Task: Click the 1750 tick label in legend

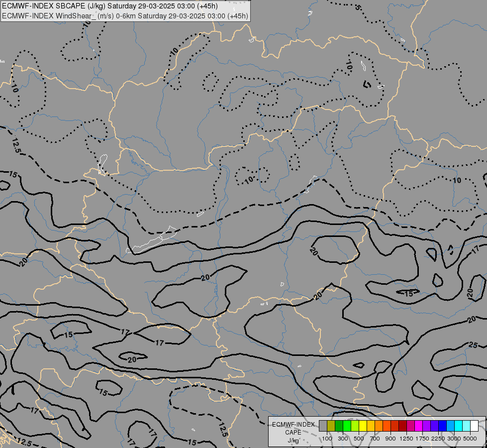Action: [x=422, y=439]
